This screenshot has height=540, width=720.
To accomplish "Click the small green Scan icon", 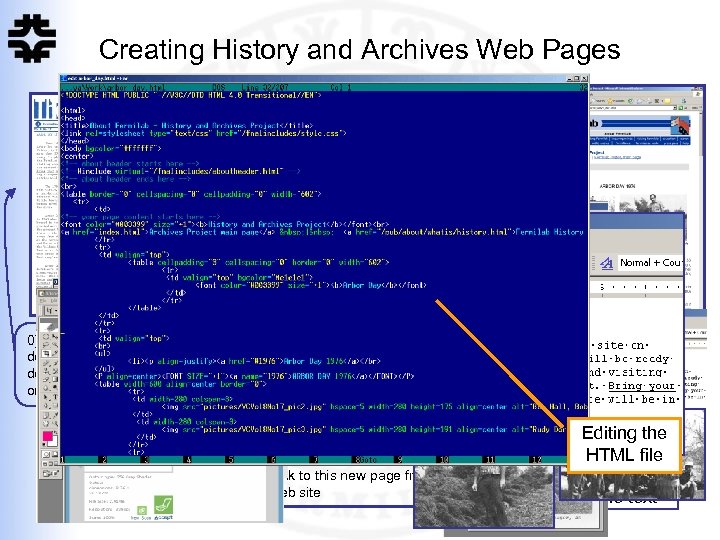I will tap(142, 510).
